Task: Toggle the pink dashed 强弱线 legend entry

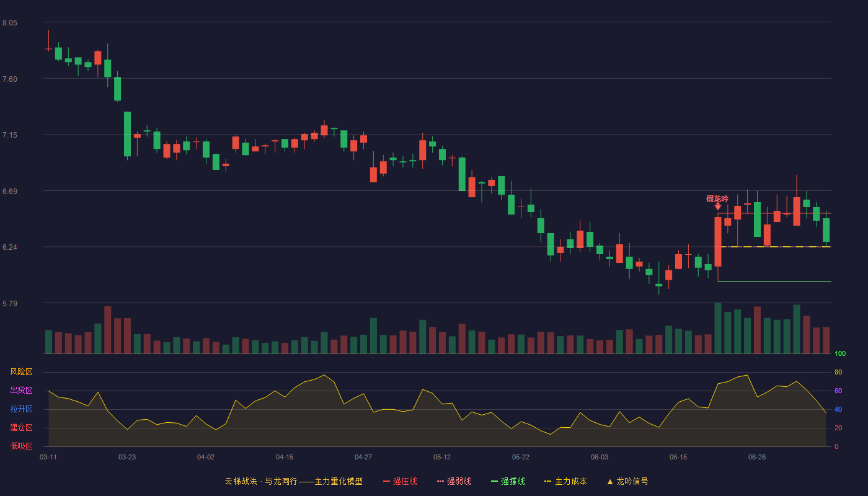Action: coord(454,481)
